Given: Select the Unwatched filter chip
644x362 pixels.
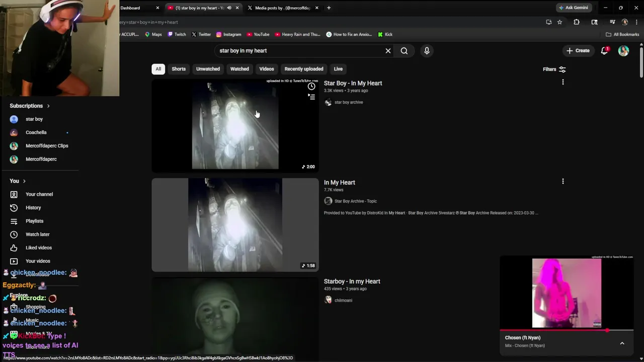Looking at the screenshot, I should coord(208,69).
